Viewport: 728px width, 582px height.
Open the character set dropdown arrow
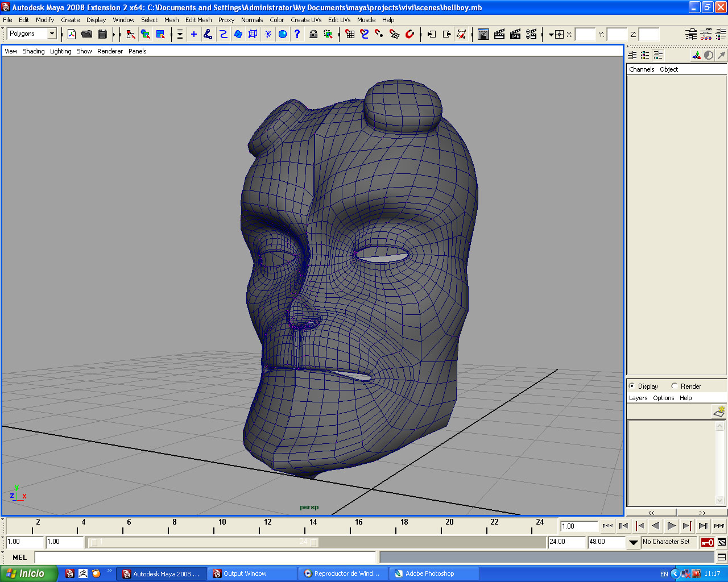[634, 542]
